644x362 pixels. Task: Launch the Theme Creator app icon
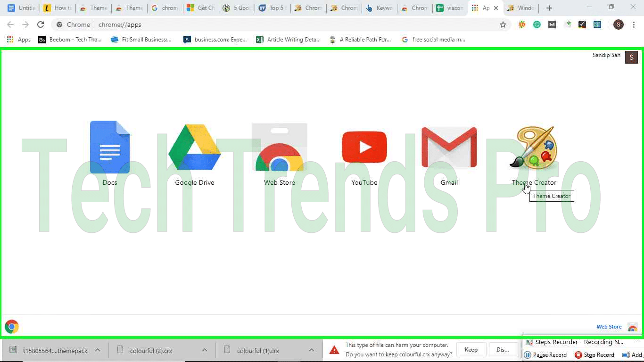point(534,147)
